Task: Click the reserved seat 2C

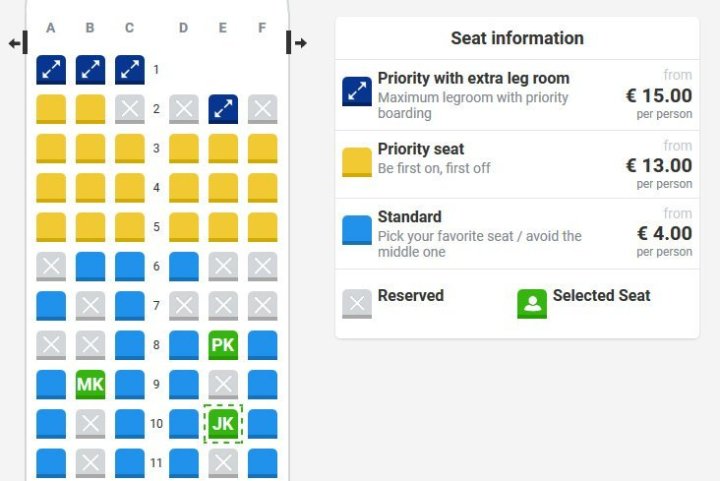Action: coord(129,108)
